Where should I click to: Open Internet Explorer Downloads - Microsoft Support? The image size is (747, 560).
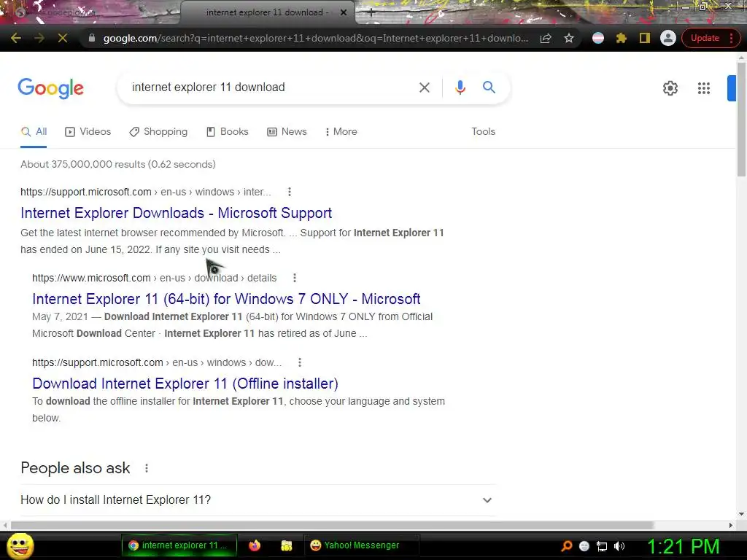[x=177, y=213]
